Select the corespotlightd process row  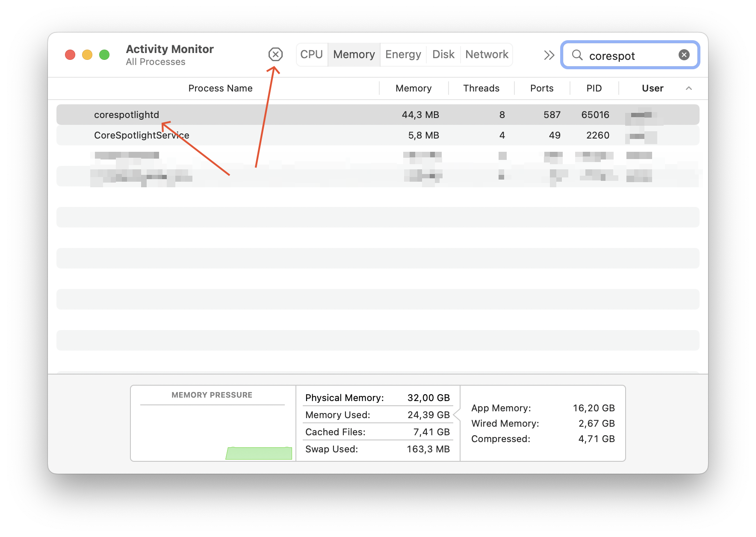click(378, 115)
